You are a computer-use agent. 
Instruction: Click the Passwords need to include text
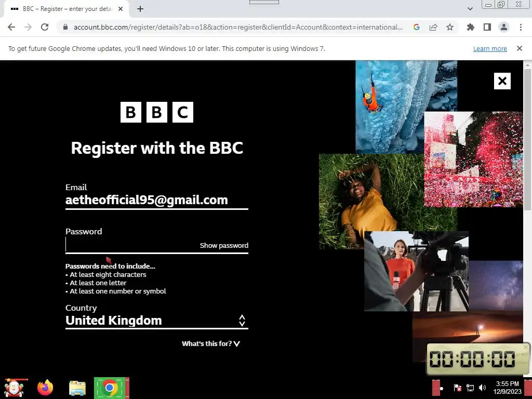click(110, 266)
